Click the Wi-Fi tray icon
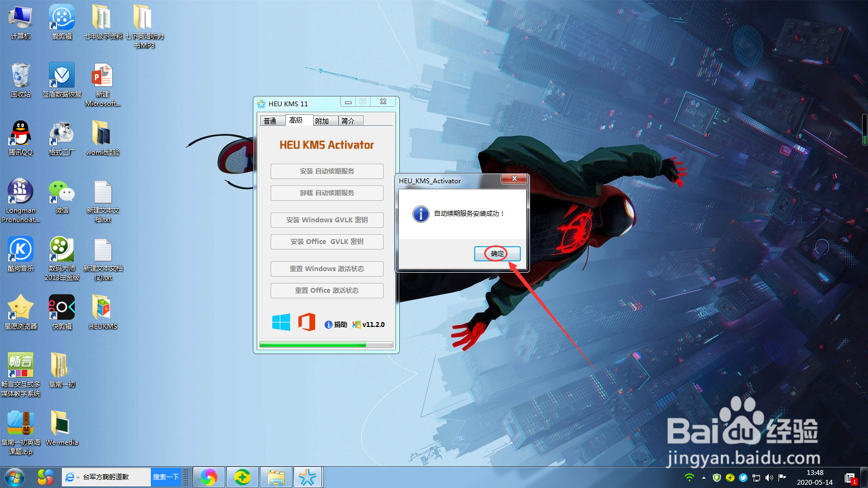 tap(690, 477)
